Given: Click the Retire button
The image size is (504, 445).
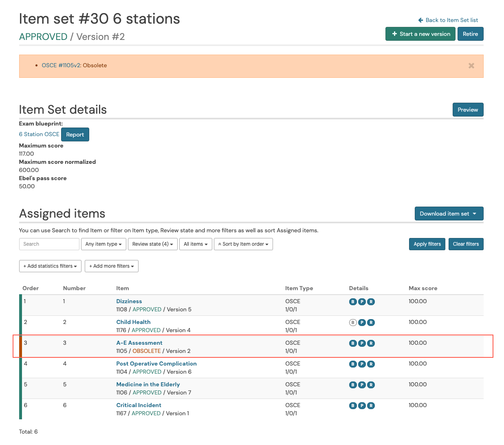Looking at the screenshot, I should (470, 34).
